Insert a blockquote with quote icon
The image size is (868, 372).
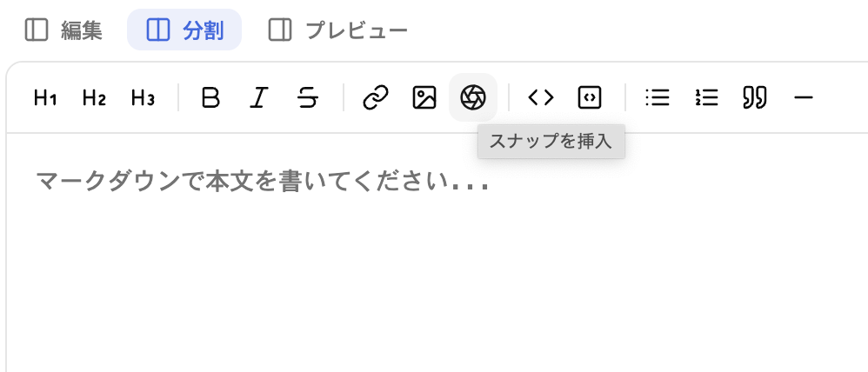(x=755, y=97)
